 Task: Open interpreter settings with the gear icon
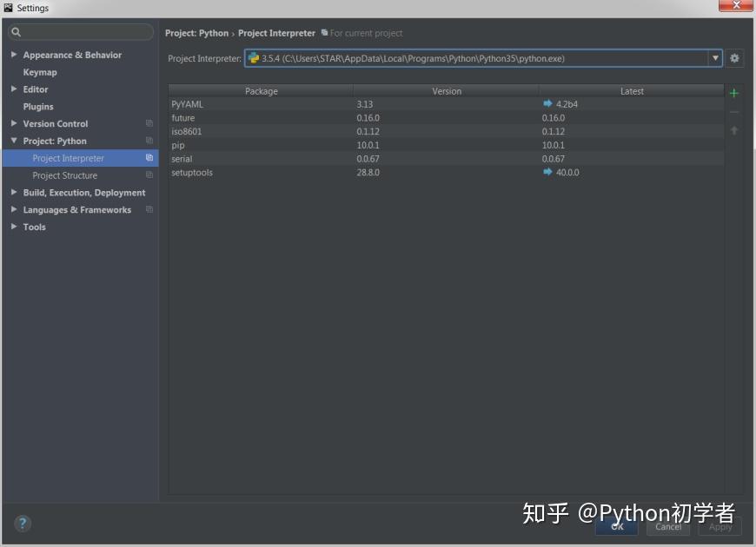tap(734, 58)
